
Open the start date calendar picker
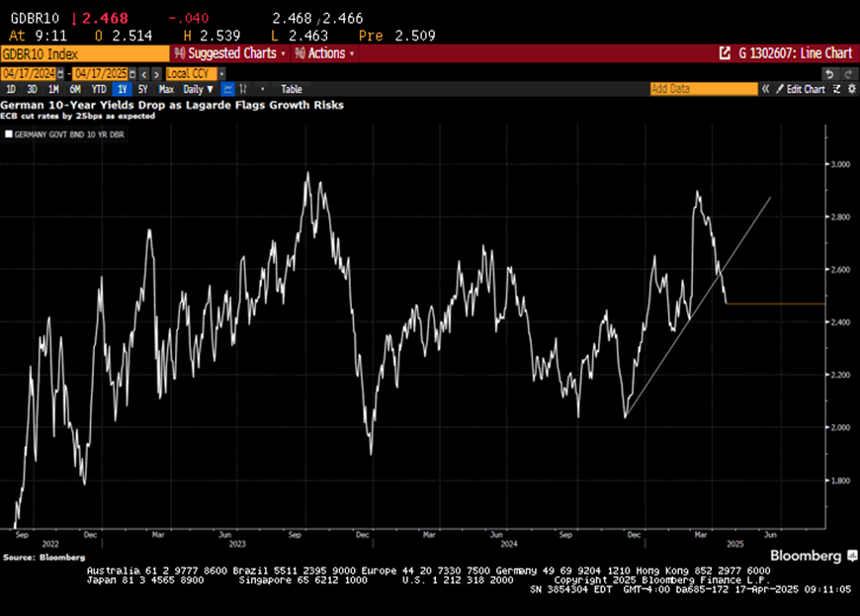[x=61, y=74]
